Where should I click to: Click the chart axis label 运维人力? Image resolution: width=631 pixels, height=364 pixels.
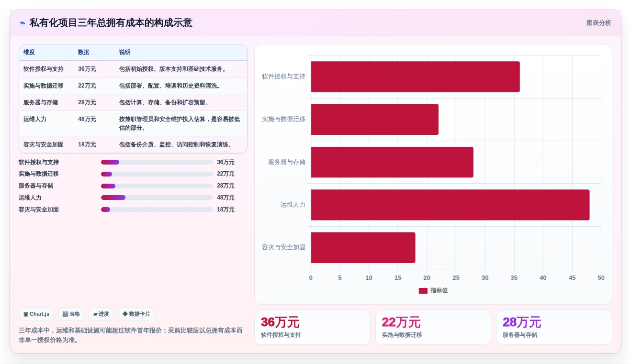coord(293,205)
